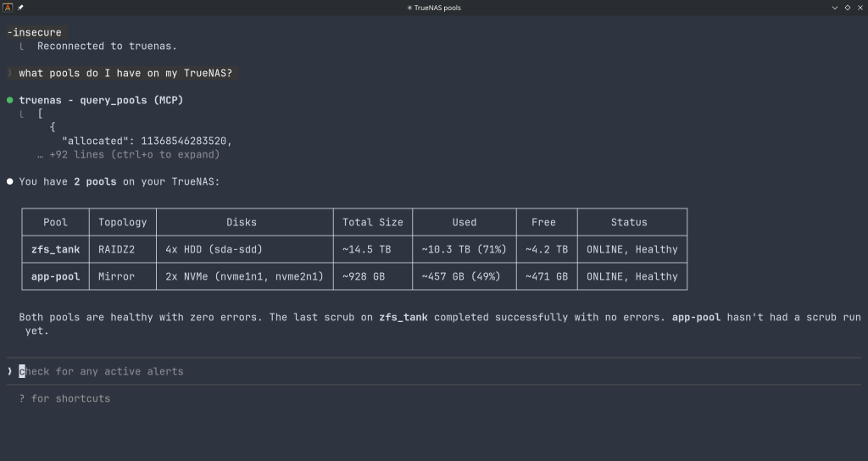Image resolution: width=868 pixels, height=461 pixels.
Task: Click the 'Topology' column header
Action: [122, 222]
